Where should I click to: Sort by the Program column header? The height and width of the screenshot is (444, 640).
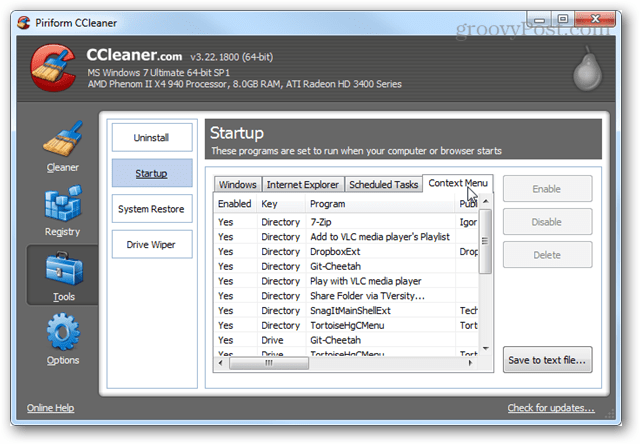380,204
